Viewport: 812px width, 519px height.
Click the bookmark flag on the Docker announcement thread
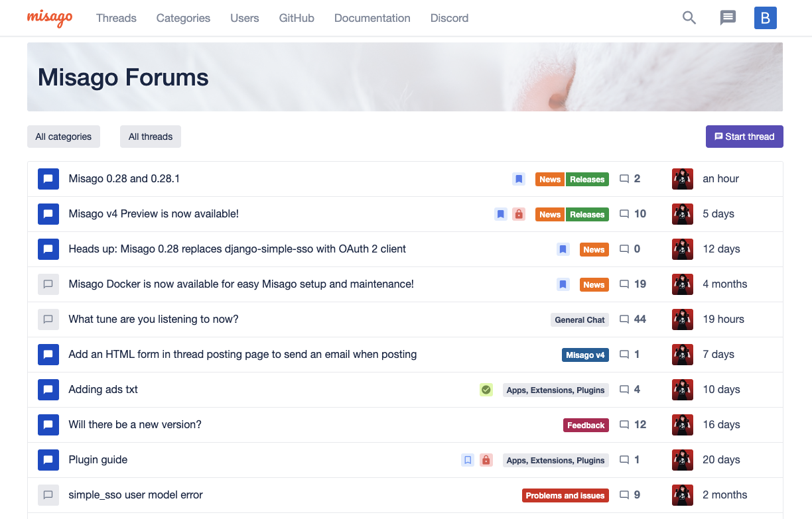coord(563,284)
